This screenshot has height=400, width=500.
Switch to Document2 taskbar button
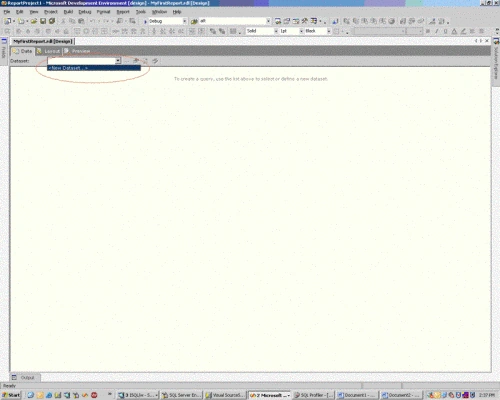click(x=400, y=395)
